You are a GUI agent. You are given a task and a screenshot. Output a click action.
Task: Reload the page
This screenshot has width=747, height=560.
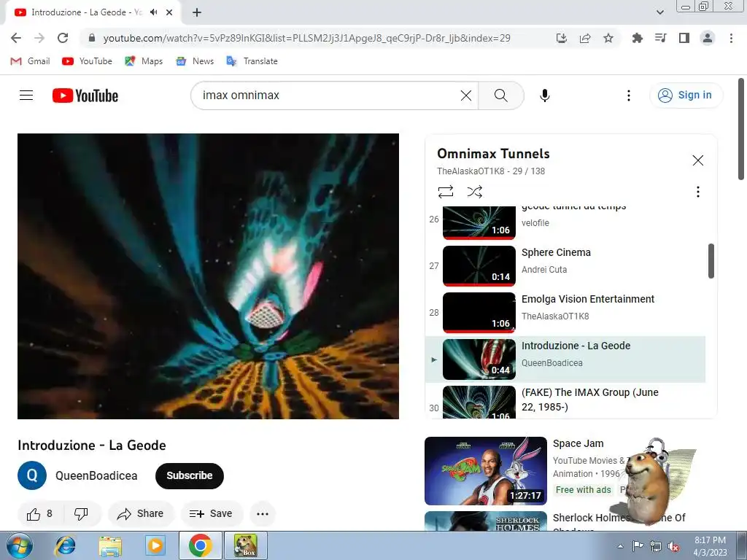63,38
